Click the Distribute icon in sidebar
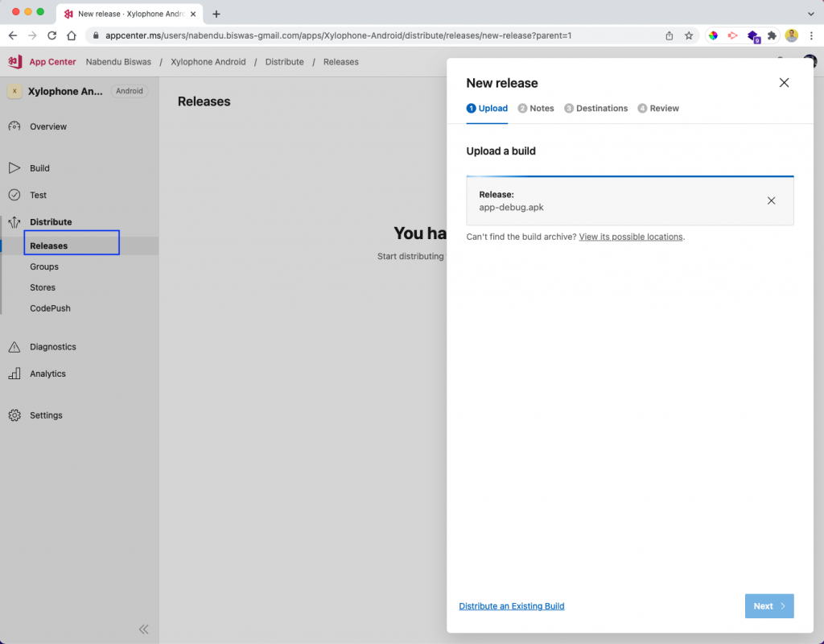The image size is (824, 644). click(14, 222)
